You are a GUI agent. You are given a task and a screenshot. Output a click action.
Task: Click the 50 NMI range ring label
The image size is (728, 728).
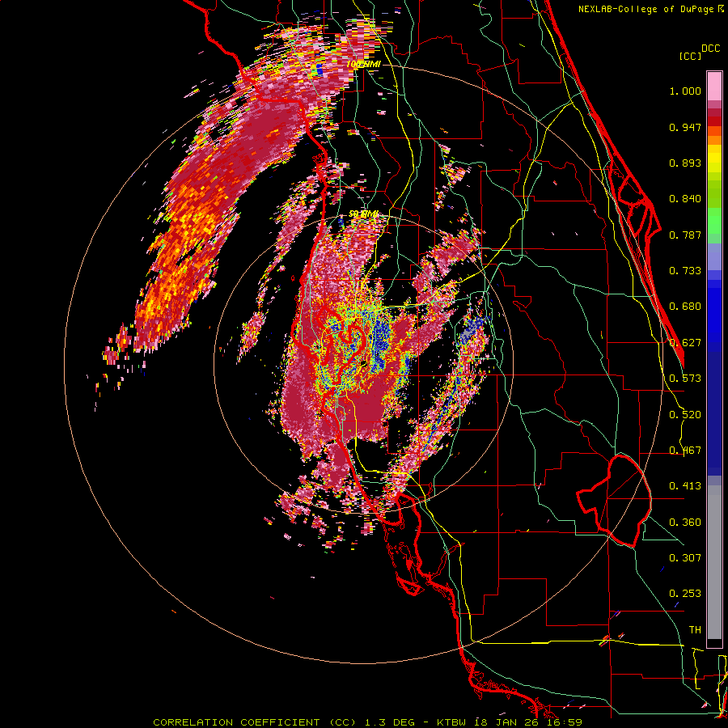(363, 214)
